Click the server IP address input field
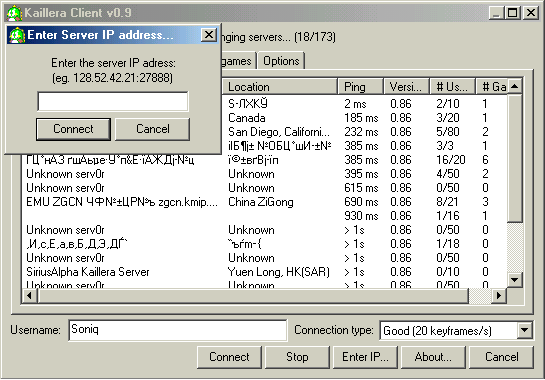The height and width of the screenshot is (380, 545). (113, 102)
